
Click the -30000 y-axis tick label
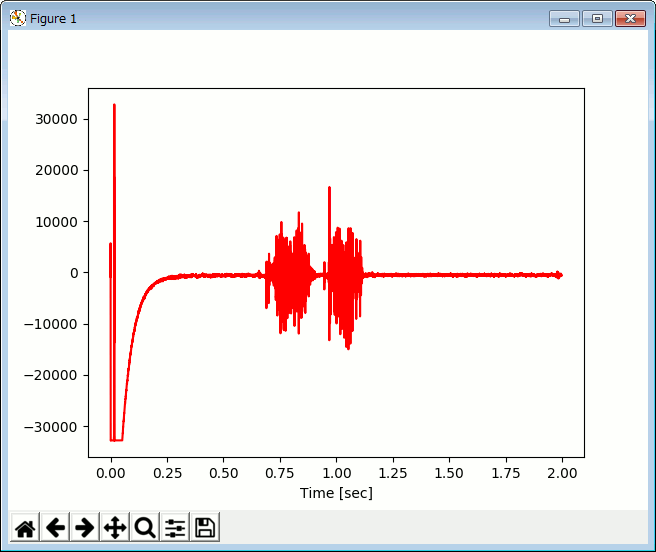click(x=54, y=426)
